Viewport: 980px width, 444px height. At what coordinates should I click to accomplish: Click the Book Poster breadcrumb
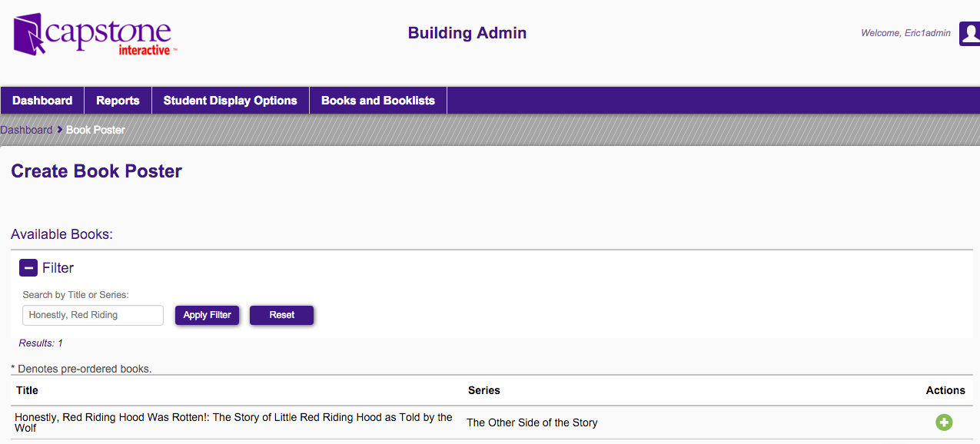[95, 130]
